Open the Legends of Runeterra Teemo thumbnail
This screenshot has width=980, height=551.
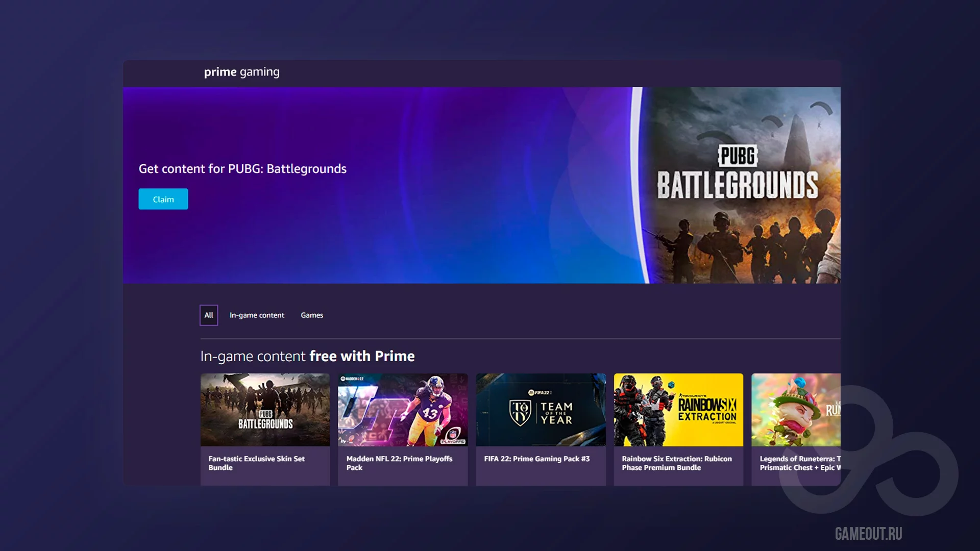pyautogui.click(x=795, y=410)
